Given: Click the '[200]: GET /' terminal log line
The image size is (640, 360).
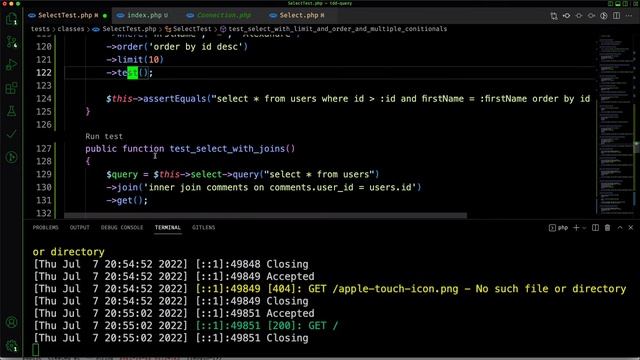Looking at the screenshot, I should 186,326.
